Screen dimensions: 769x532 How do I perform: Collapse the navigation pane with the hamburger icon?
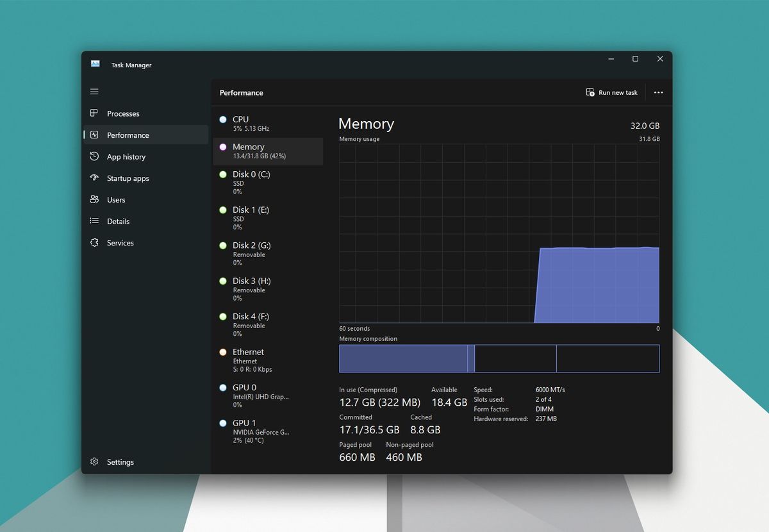click(94, 91)
